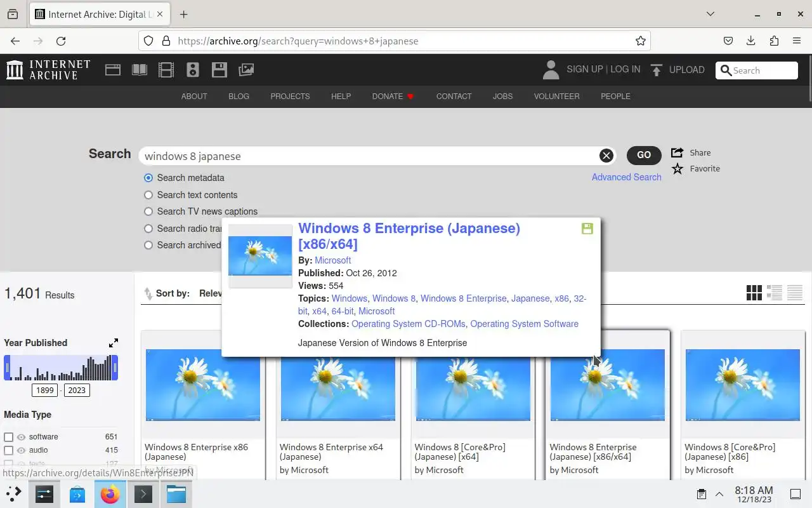Open the Pocket save icon

[x=728, y=41]
